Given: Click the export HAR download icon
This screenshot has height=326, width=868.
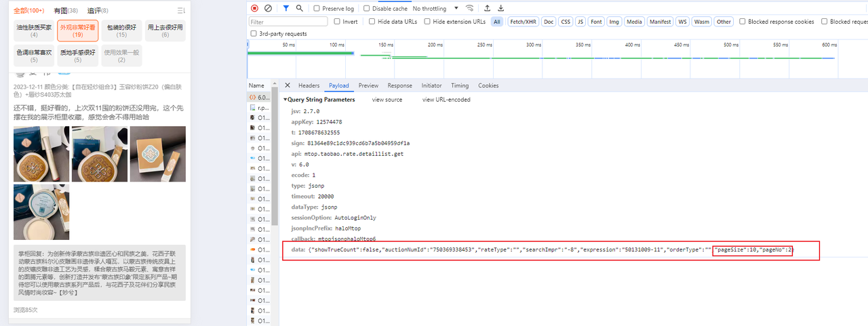Looking at the screenshot, I should [x=500, y=8].
